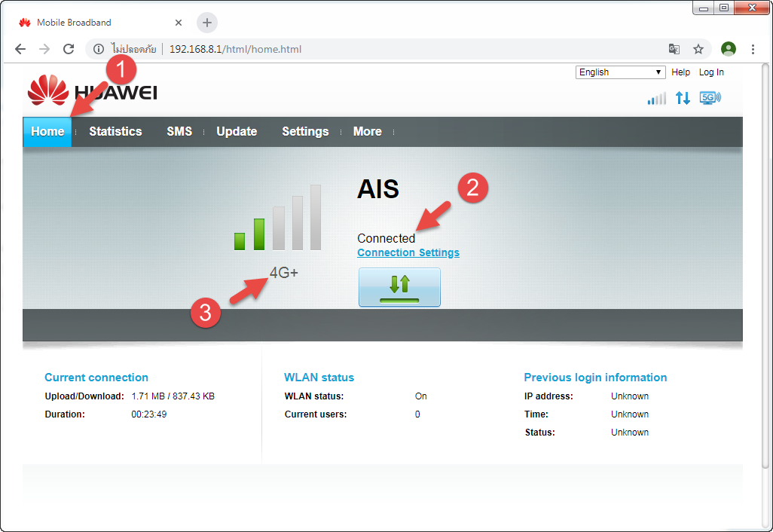Click the browser forward arrow
The image size is (773, 532).
[x=44, y=49]
